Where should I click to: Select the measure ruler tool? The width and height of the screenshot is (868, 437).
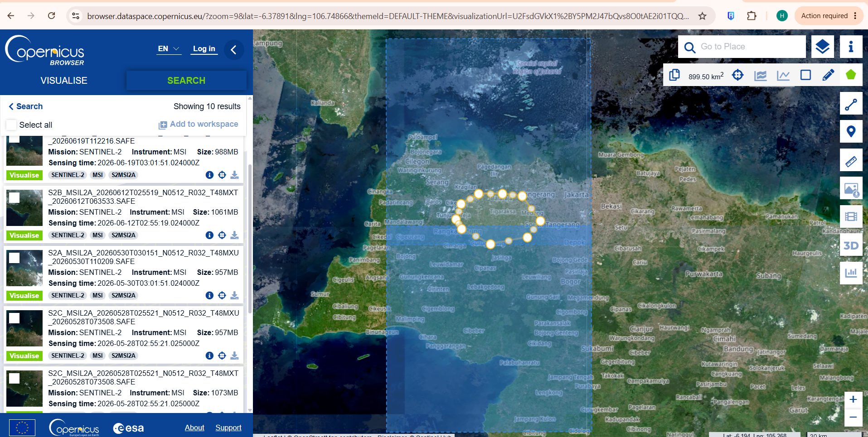[x=851, y=160]
